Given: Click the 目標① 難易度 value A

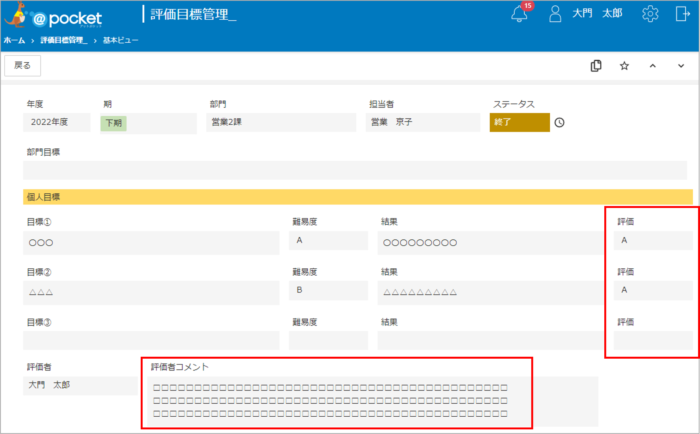Looking at the screenshot, I should [329, 241].
